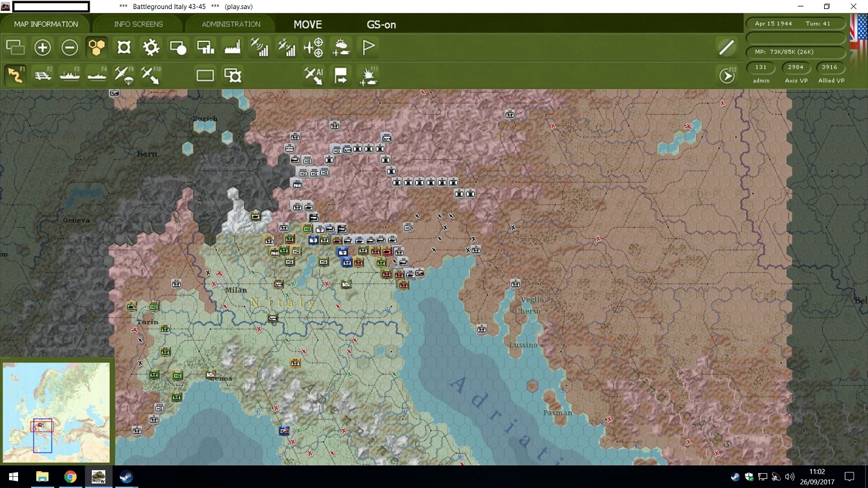Viewport: 868px width, 488px height.
Task: Click the Geneva city label on the map
Action: pyautogui.click(x=76, y=220)
